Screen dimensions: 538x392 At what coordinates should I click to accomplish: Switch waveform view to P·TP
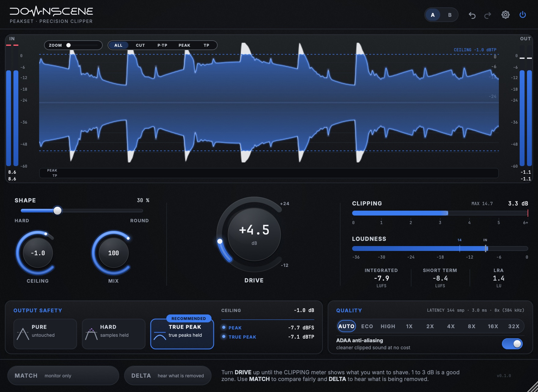tap(162, 45)
